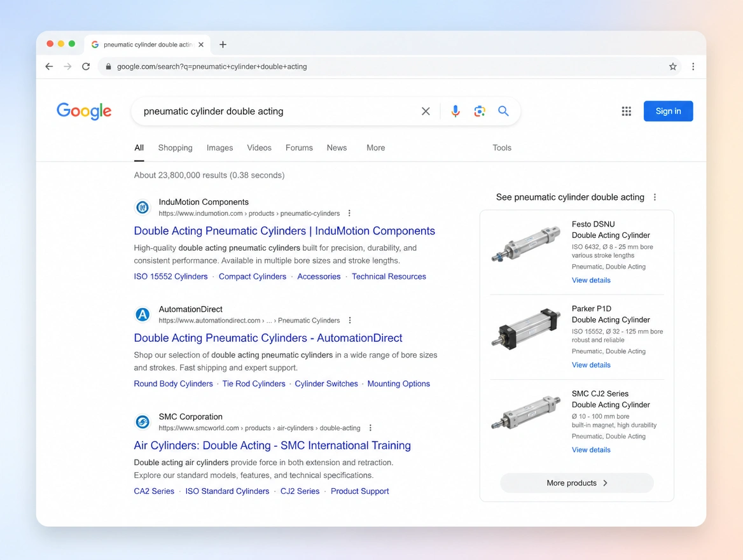Open the CA2 Series sitelink

click(x=154, y=491)
